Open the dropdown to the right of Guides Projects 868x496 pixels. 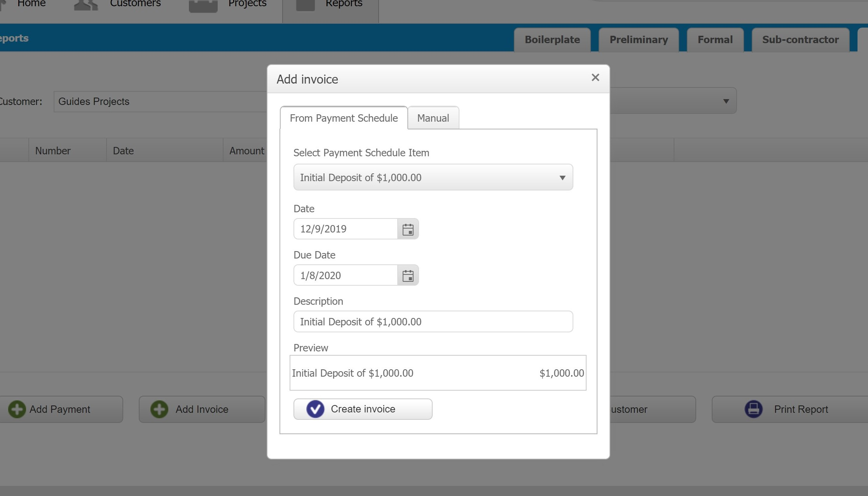click(x=726, y=101)
